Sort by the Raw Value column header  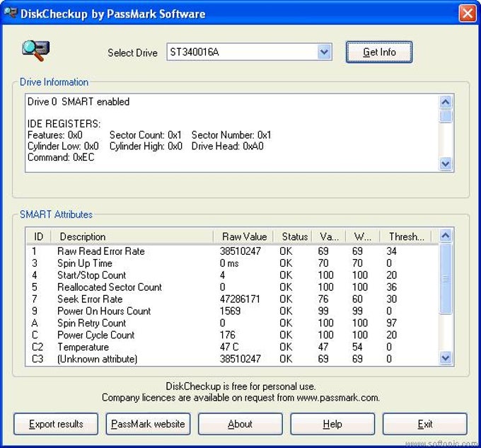[243, 236]
